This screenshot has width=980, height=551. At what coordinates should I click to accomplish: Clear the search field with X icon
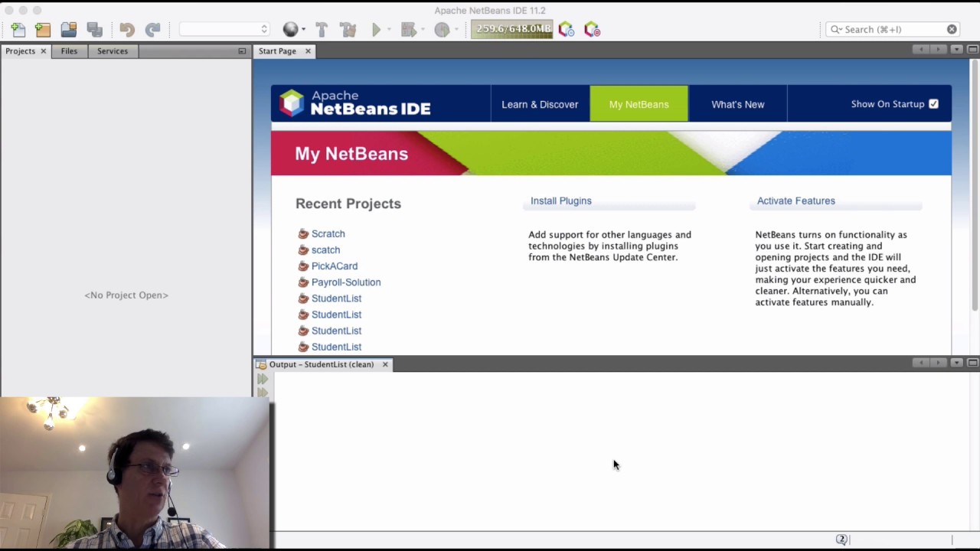[x=952, y=29]
